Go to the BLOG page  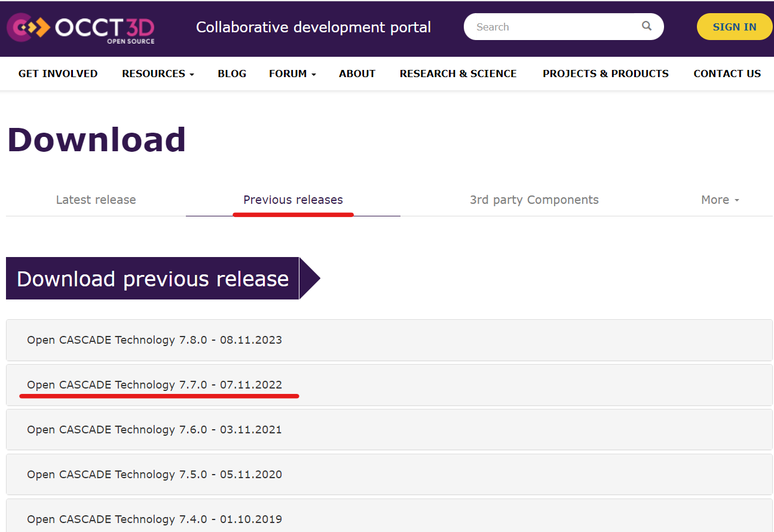pos(232,74)
